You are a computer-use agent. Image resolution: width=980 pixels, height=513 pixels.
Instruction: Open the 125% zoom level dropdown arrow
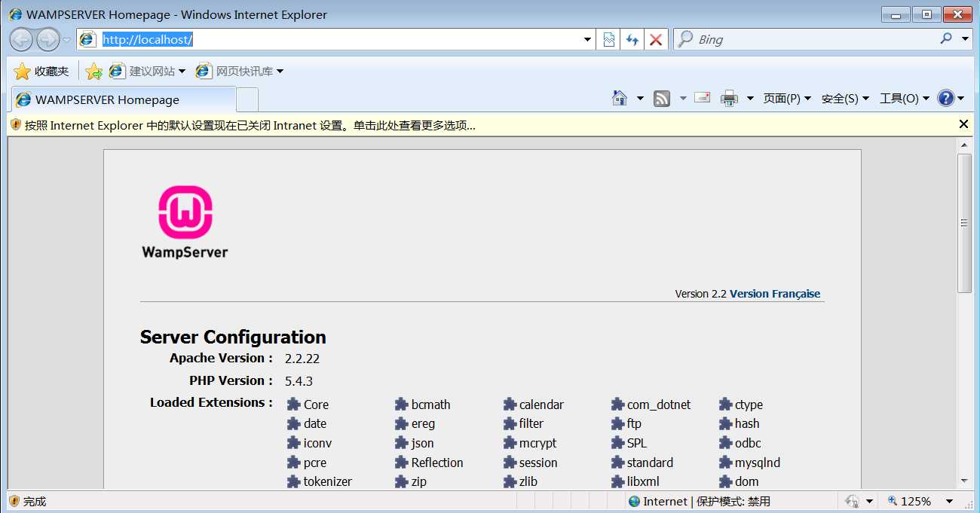(949, 501)
